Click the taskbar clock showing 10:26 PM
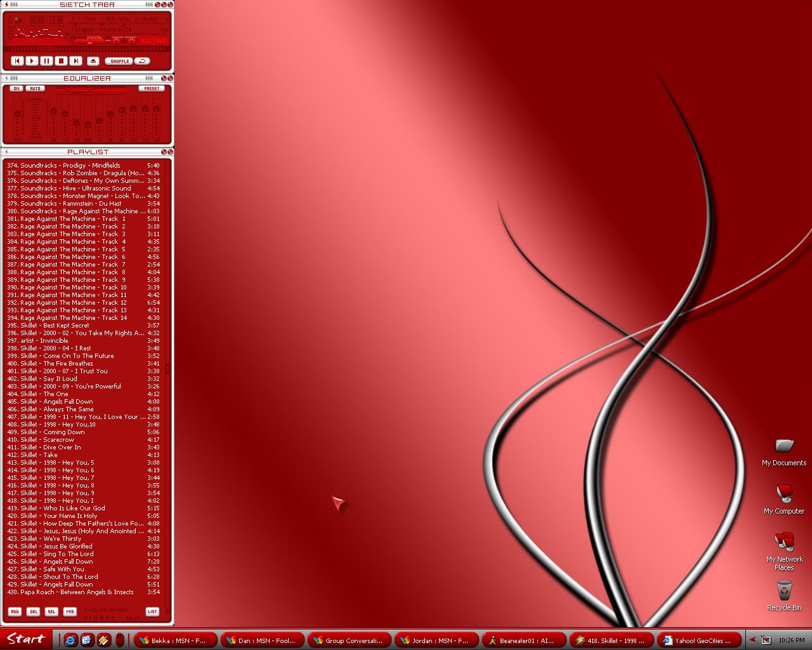The image size is (812, 650). coord(791,640)
